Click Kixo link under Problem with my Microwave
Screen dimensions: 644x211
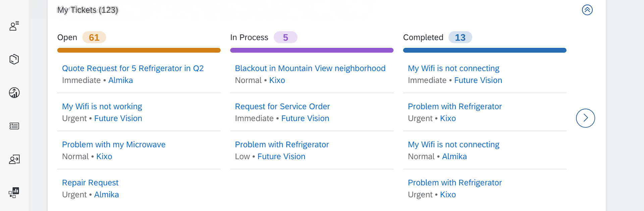[104, 157]
